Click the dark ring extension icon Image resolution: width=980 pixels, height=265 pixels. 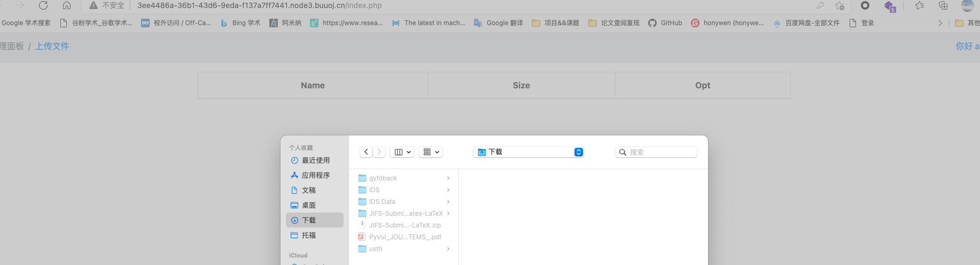(865, 5)
